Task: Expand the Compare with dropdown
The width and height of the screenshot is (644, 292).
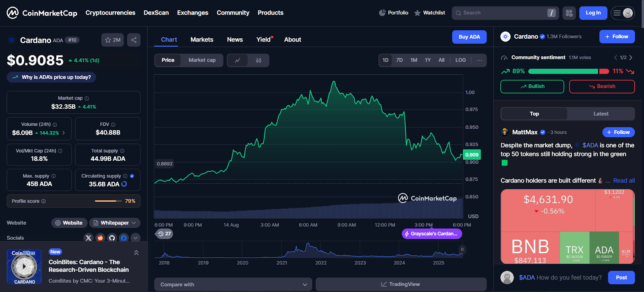Action: pos(233,284)
